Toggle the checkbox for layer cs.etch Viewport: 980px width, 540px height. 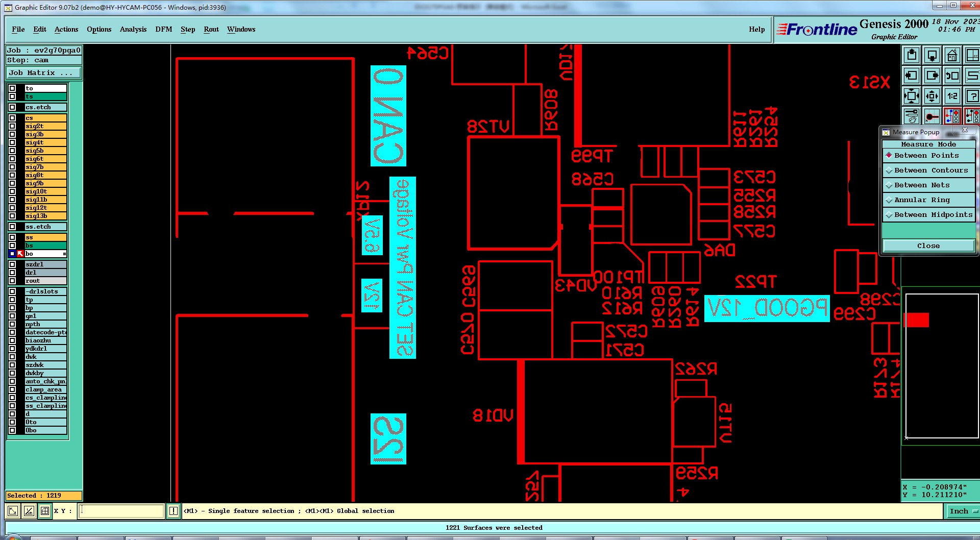12,107
